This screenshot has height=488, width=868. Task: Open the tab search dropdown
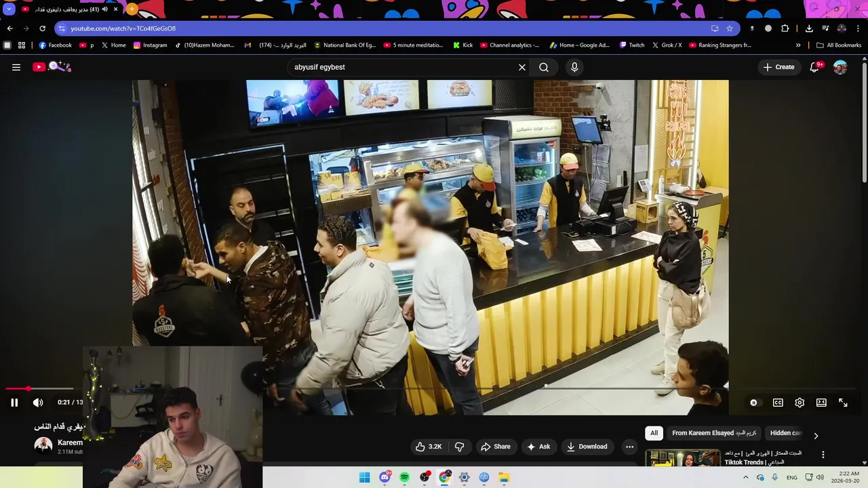(x=9, y=9)
